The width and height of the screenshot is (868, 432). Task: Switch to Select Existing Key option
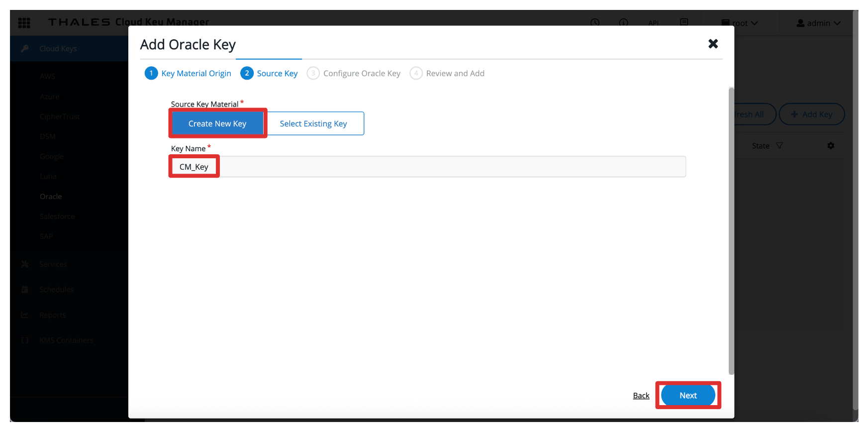[x=313, y=123]
